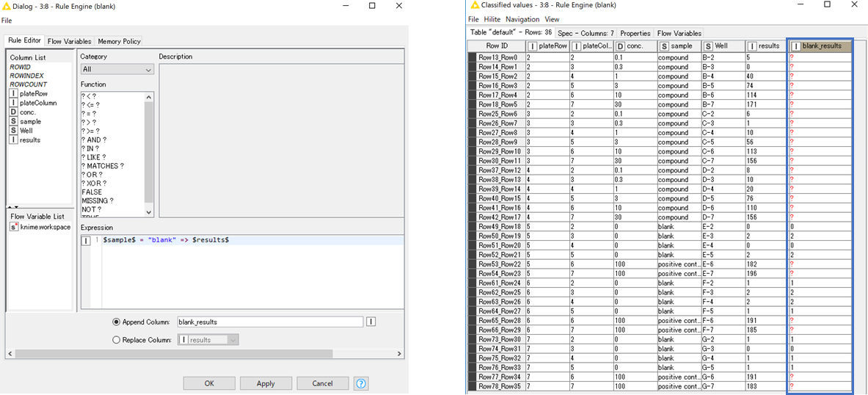Open Flow Variables tab in Classified values window

pos(679,33)
